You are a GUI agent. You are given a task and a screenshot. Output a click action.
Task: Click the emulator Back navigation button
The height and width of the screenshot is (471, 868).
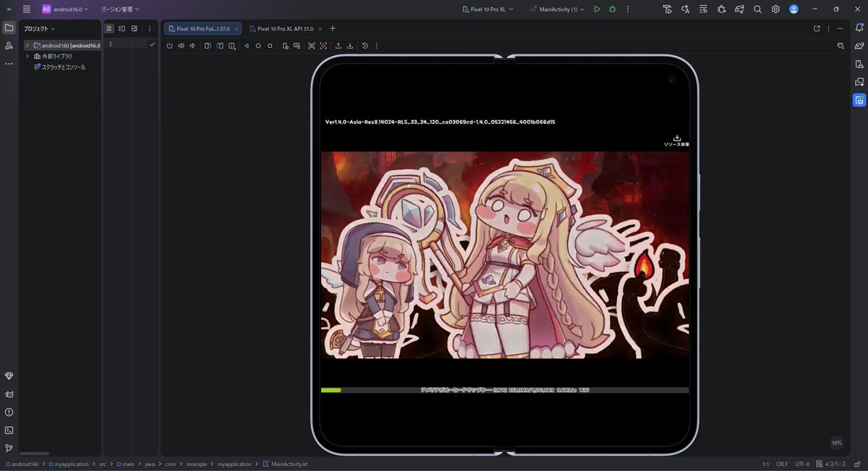tap(247, 46)
